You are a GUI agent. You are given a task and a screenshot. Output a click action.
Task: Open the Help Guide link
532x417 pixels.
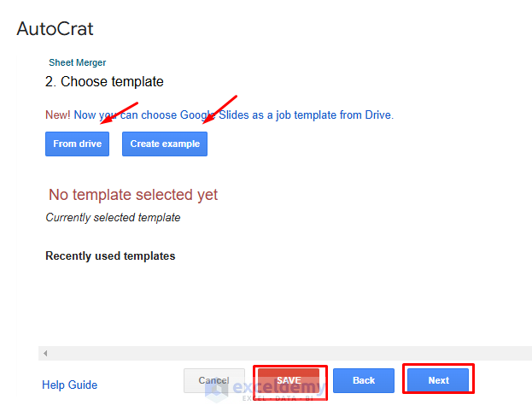pyautogui.click(x=69, y=385)
